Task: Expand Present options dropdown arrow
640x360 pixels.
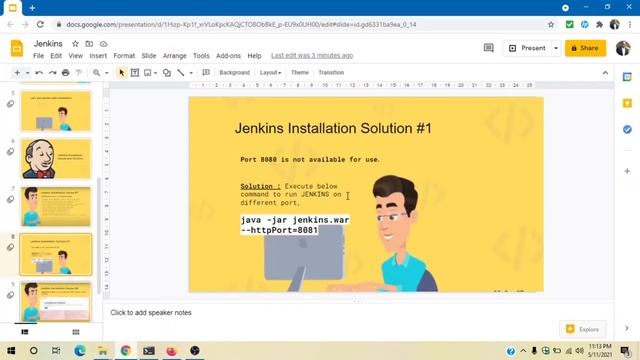Action: (x=556, y=48)
